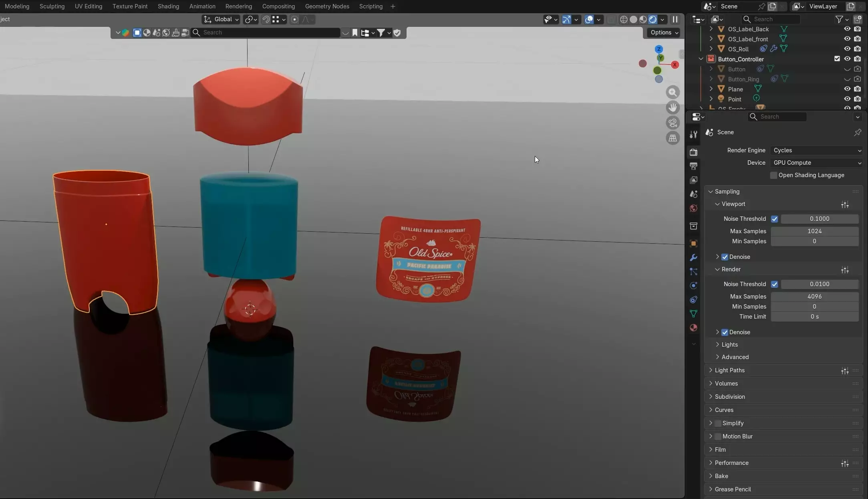Click Render Max Samples field showing 4096

click(x=814, y=297)
